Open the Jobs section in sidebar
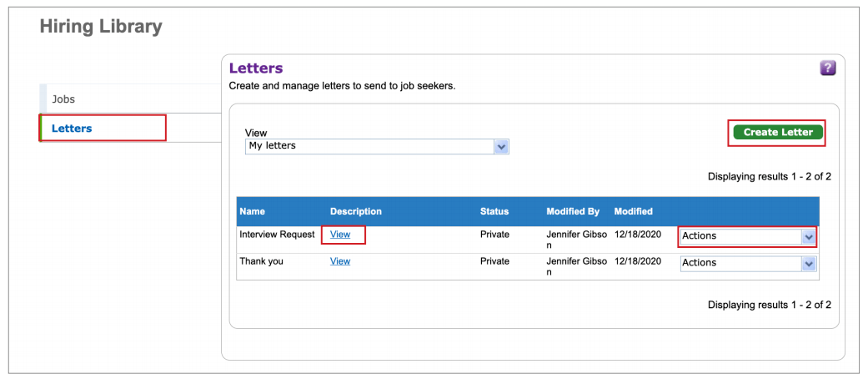Screen dimensions: 868x379 click(63, 99)
